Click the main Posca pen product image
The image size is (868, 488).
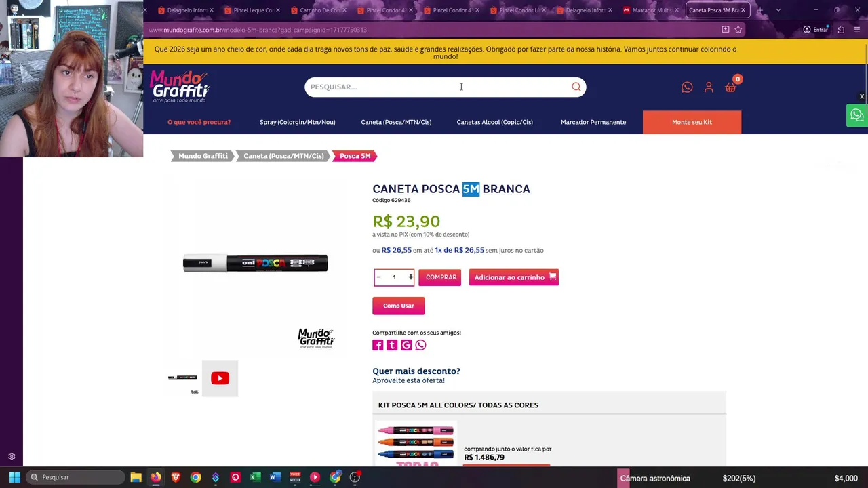(255, 263)
